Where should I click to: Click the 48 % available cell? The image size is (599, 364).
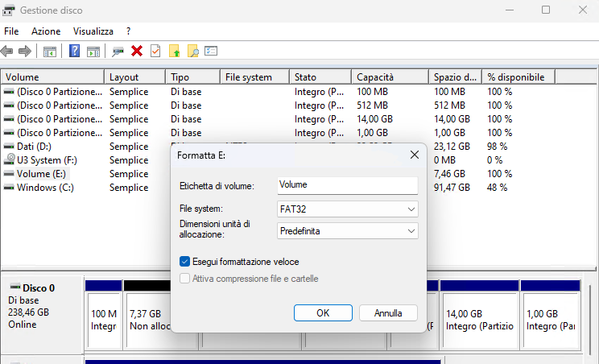(x=497, y=188)
